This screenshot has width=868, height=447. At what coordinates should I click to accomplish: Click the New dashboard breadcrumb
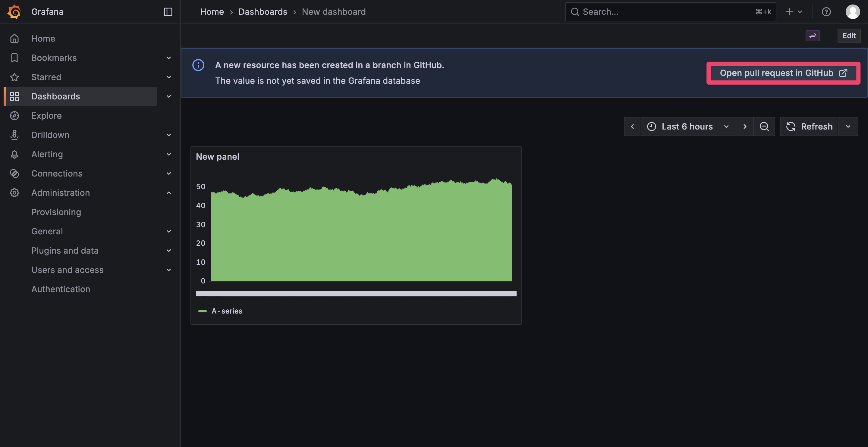[x=334, y=12]
